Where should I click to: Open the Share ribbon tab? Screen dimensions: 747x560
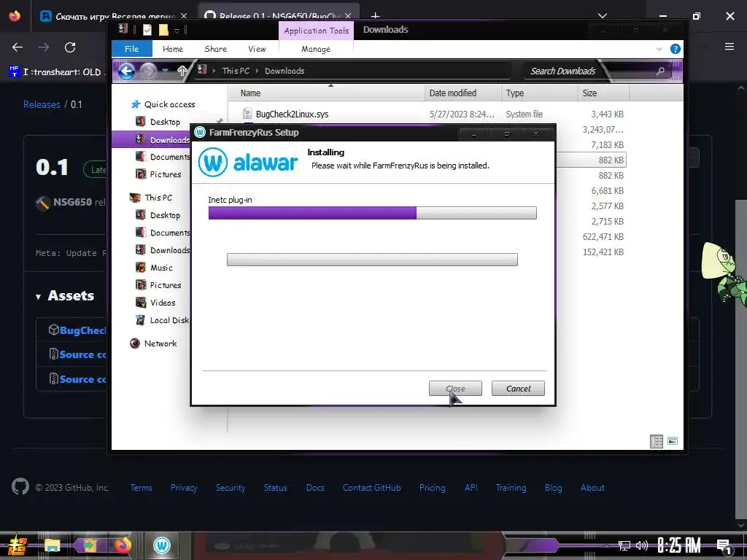(215, 49)
